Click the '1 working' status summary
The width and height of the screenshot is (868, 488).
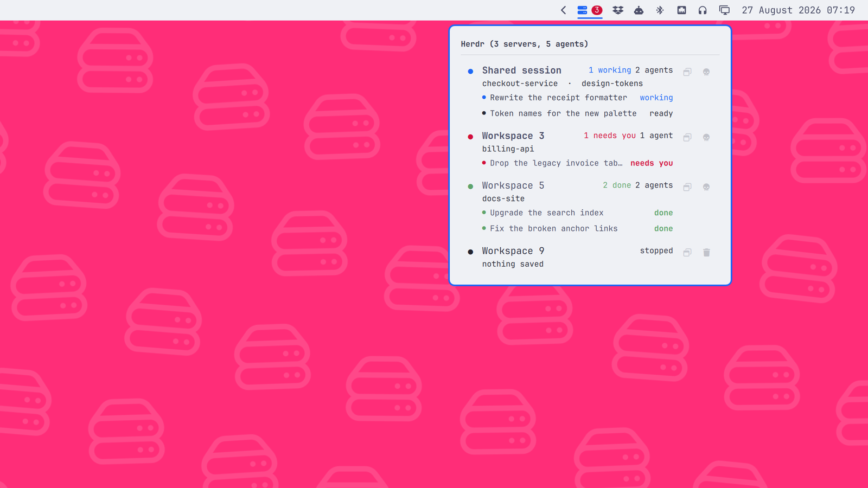tap(610, 70)
